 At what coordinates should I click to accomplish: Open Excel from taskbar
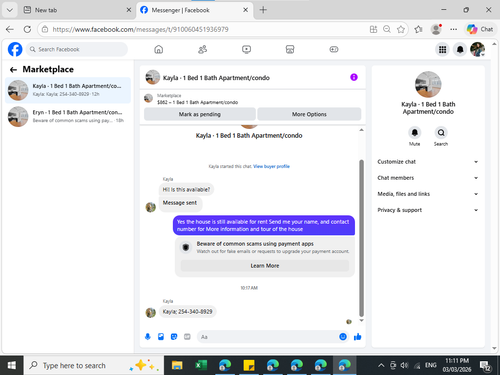201,365
